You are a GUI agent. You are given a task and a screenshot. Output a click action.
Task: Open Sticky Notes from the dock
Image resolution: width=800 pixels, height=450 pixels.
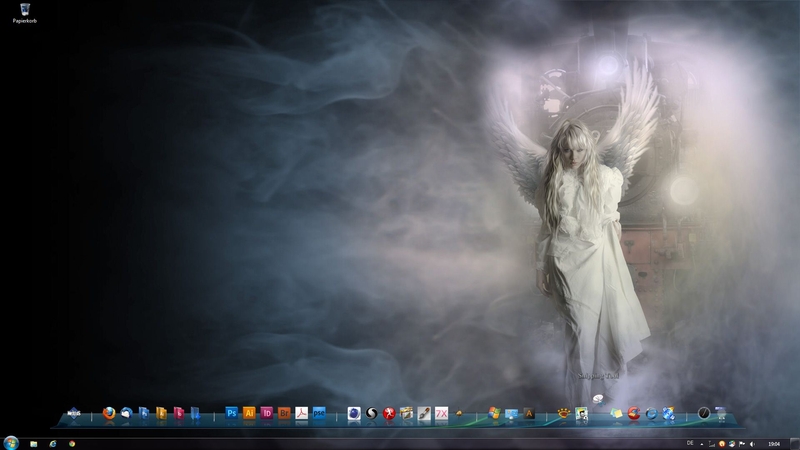tap(616, 413)
